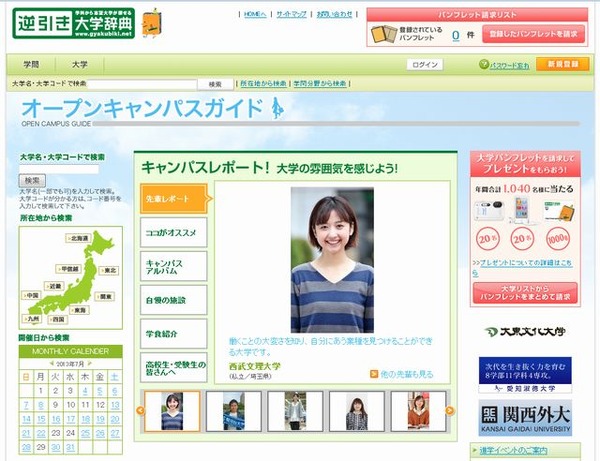Screen dimensions: 600x461
Task: Select 甲信越 on the Japan map
Action: 69,269
